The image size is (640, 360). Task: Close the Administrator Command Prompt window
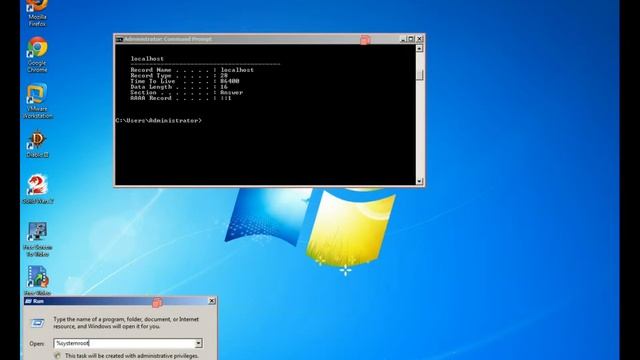[420, 39]
